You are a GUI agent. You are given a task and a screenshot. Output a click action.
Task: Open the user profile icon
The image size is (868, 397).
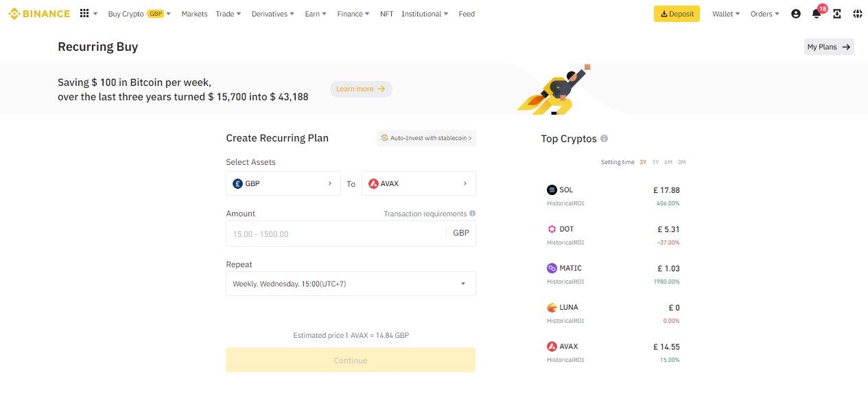796,14
